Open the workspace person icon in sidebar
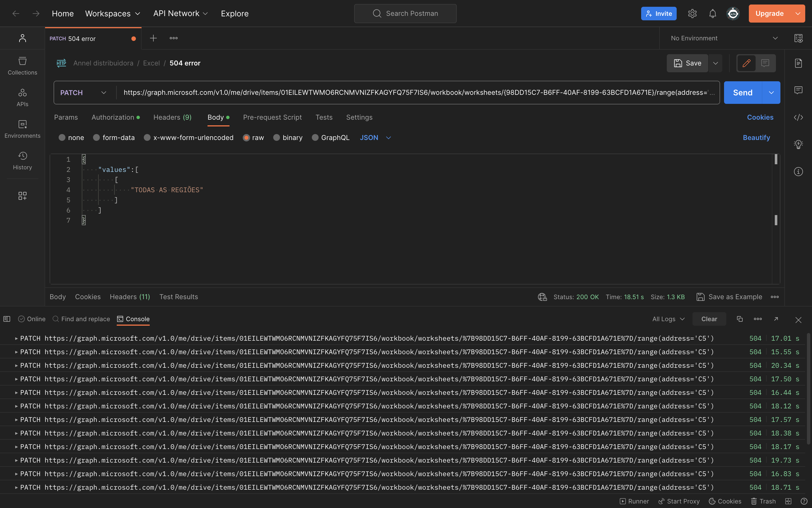812x508 pixels. pos(23,38)
